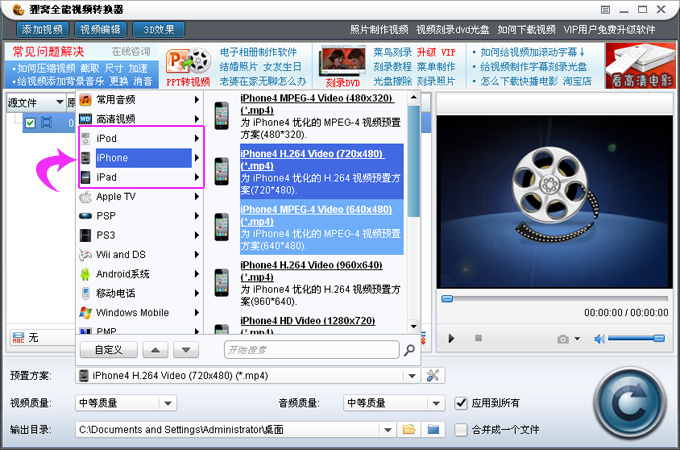Click the preset list scrollbar up arrow
This screenshot has width=680, height=450.
[414, 98]
